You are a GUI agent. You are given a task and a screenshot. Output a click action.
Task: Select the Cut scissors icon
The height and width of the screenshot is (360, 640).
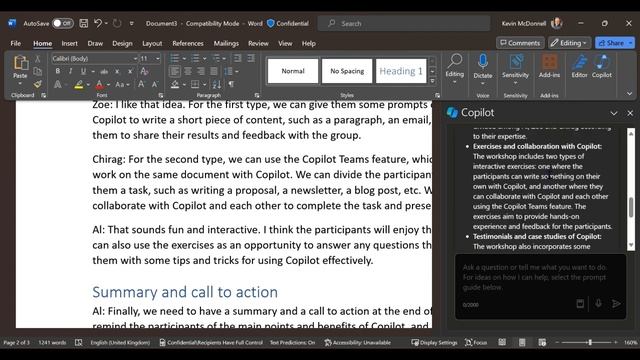[x=38, y=59]
